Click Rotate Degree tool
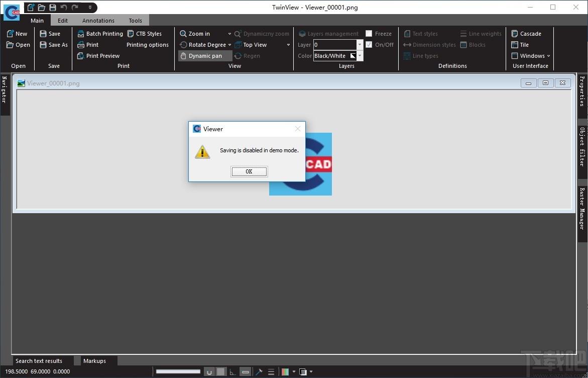The height and width of the screenshot is (378, 588). pos(202,45)
